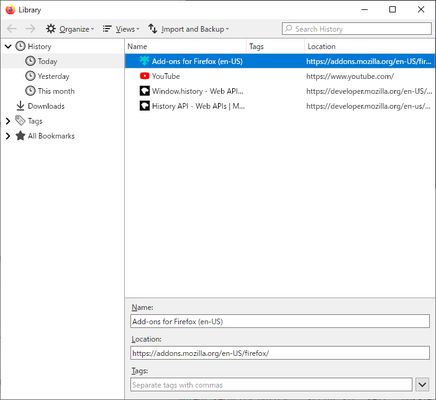This screenshot has width=436, height=400.
Task: Open the Organize gear menu
Action: coord(70,29)
